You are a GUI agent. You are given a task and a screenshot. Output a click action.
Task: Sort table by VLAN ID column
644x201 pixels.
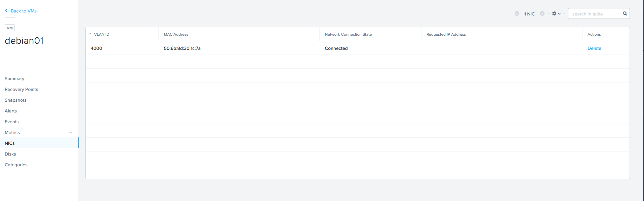[102, 34]
